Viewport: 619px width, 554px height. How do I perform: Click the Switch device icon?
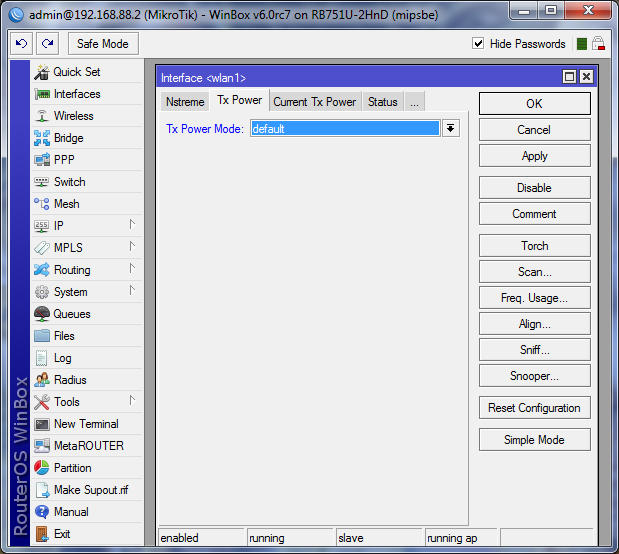(41, 182)
